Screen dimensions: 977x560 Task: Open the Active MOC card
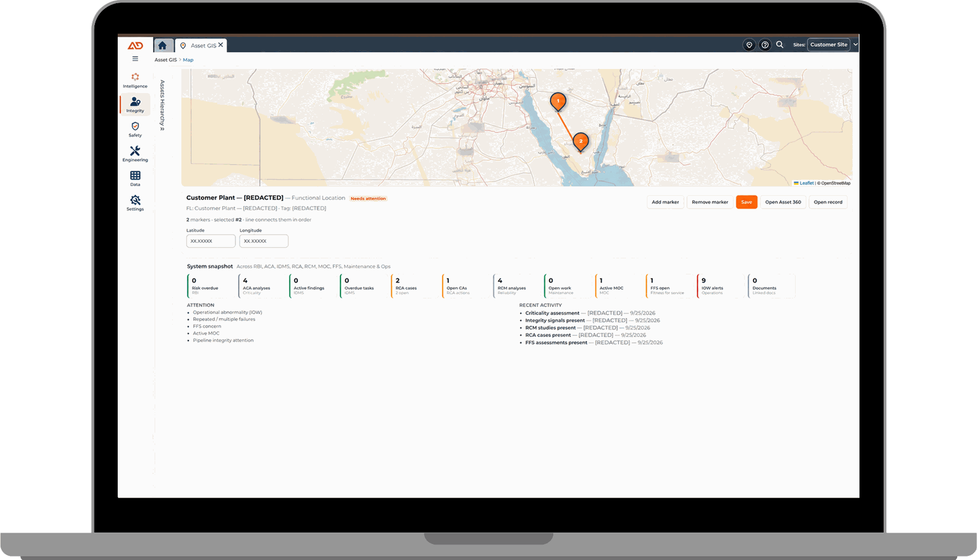pos(619,286)
